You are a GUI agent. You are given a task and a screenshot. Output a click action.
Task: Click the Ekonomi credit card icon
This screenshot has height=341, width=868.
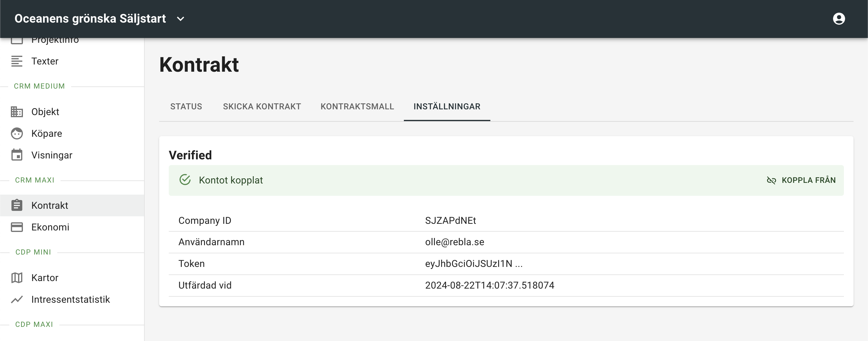[17, 227]
